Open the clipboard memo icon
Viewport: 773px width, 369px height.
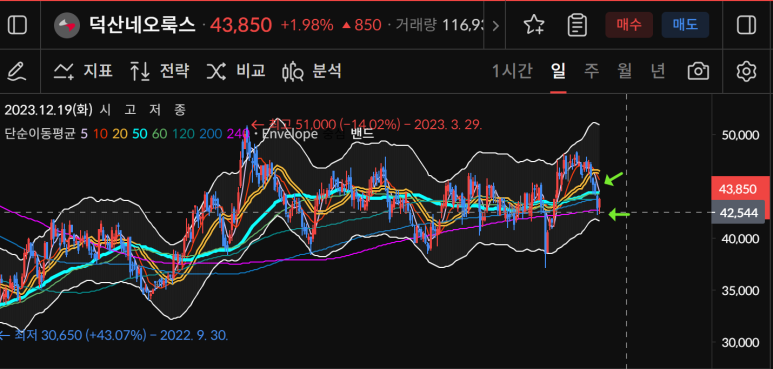(x=577, y=25)
